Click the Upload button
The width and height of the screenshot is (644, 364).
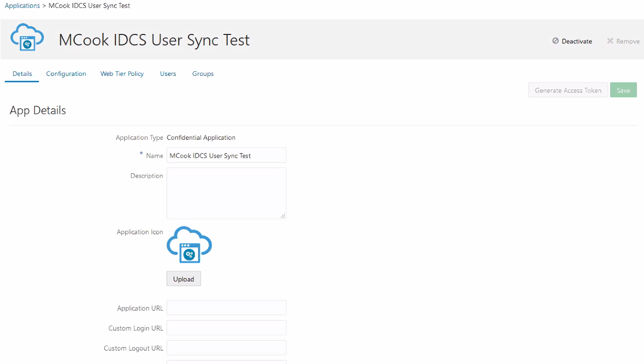click(184, 279)
